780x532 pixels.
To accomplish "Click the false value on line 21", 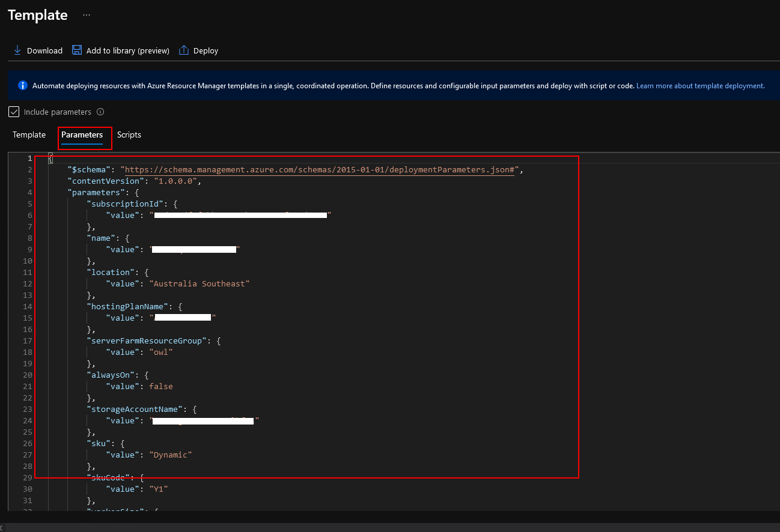I will (161, 387).
